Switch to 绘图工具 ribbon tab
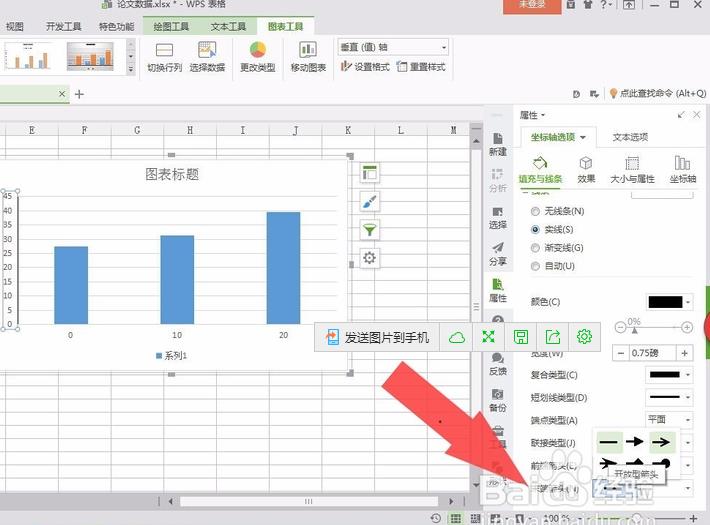The image size is (710, 525). 171,26
